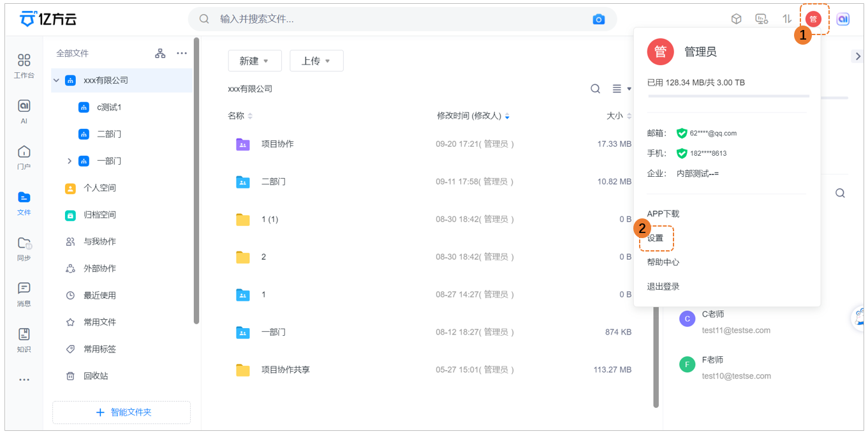
Task: Collapse the right side panel arrow
Action: [x=857, y=56]
